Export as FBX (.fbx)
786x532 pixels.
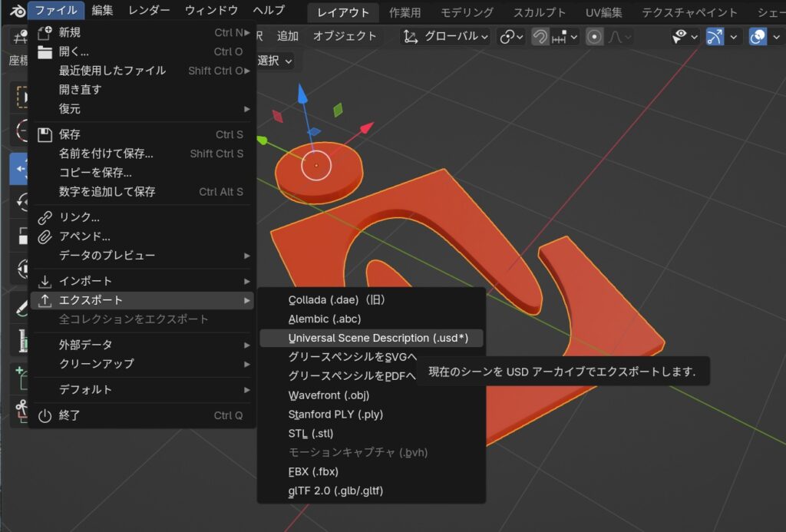point(372,471)
